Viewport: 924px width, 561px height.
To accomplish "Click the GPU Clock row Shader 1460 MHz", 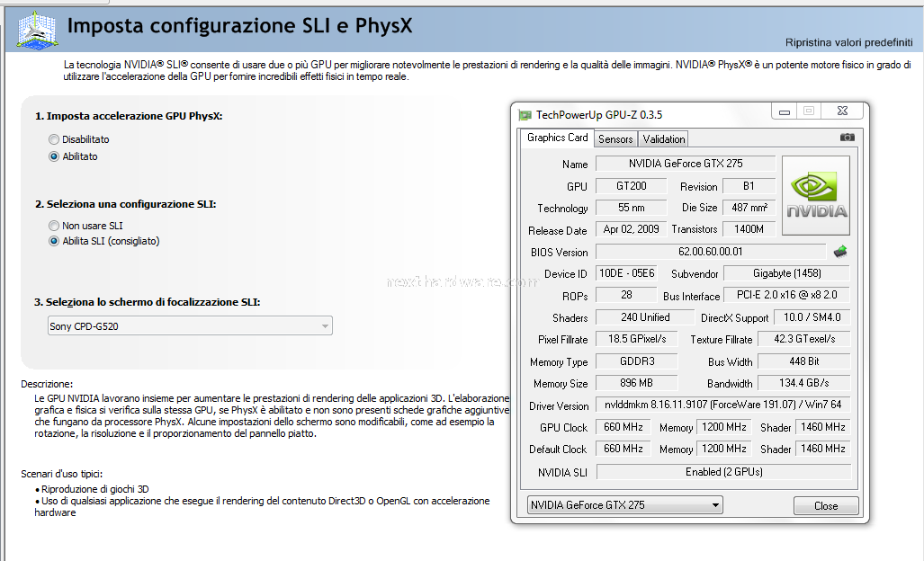I will [x=822, y=427].
